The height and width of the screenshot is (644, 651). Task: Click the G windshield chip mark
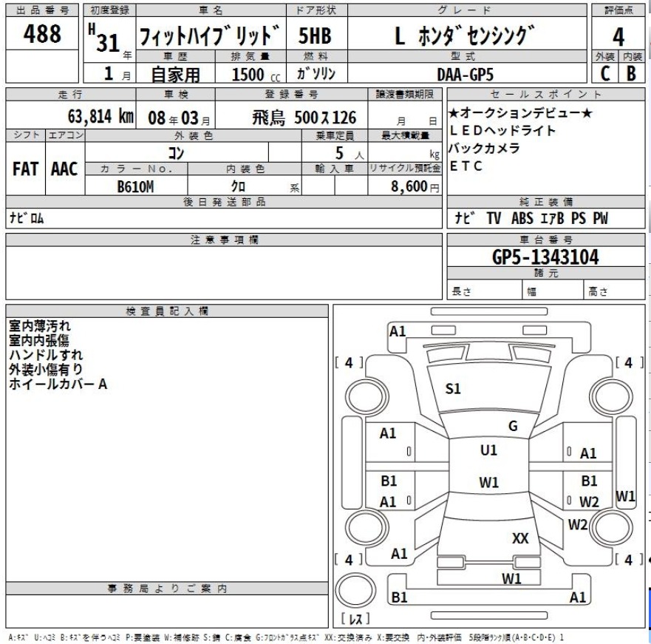513,426
